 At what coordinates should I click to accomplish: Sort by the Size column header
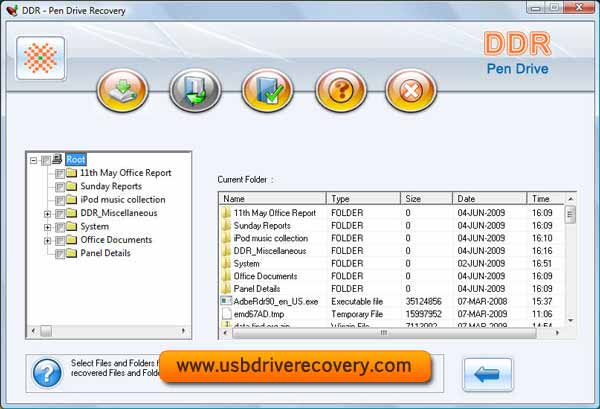pyautogui.click(x=426, y=199)
